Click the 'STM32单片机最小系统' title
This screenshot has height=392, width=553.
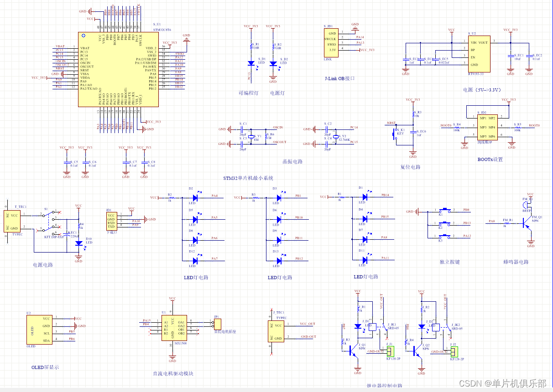pos(248,178)
